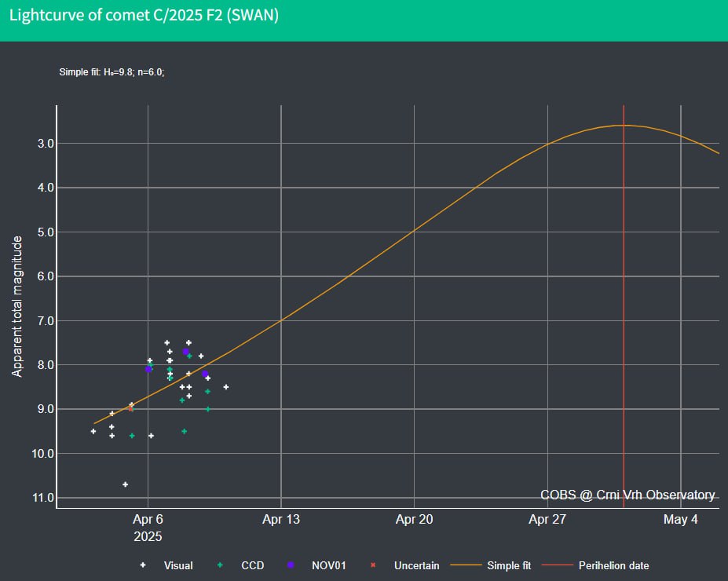Click the COBS @ Crni Vrh Observatory watermark
Screen dimensions: 728x581
627,495
